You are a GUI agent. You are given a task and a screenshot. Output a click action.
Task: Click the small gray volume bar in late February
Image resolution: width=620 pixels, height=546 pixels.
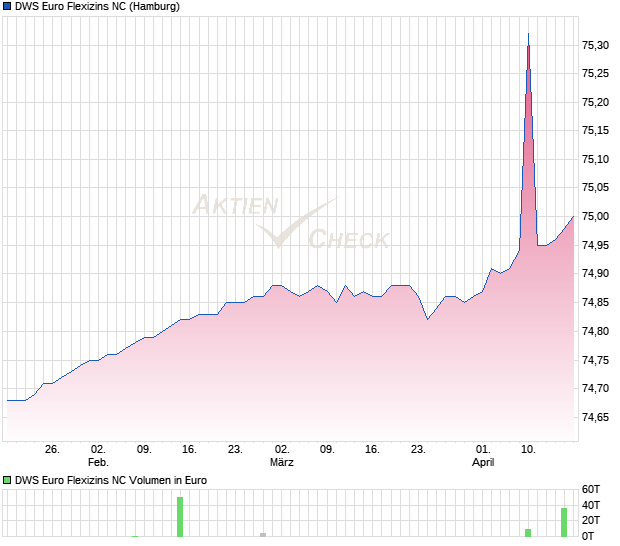pyautogui.click(x=263, y=535)
